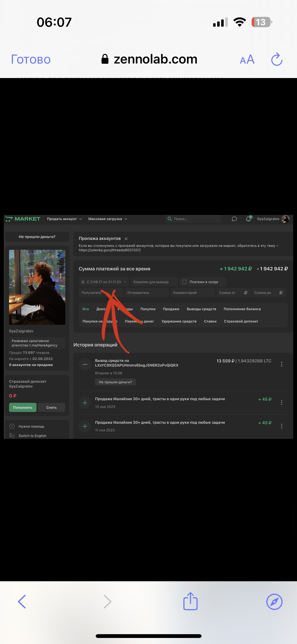The height and width of the screenshot is (644, 297).
Task: Click the Получатель field
Action: tap(101, 293)
